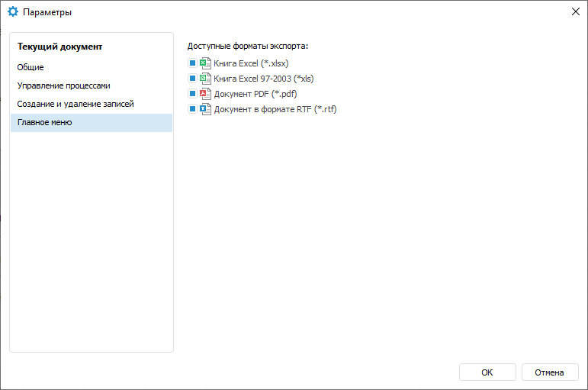Image resolution: width=588 pixels, height=390 pixels.
Task: Click the Excel xlsx file icon
Action: pos(204,63)
